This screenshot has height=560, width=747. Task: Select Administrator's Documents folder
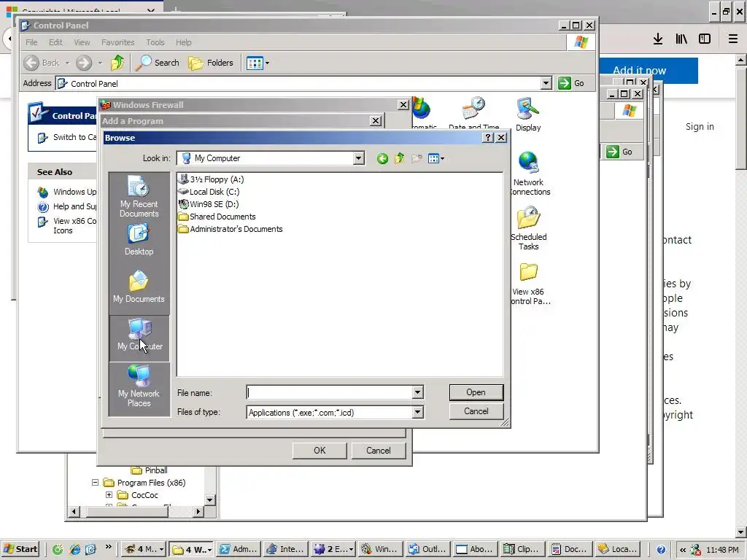231,228
